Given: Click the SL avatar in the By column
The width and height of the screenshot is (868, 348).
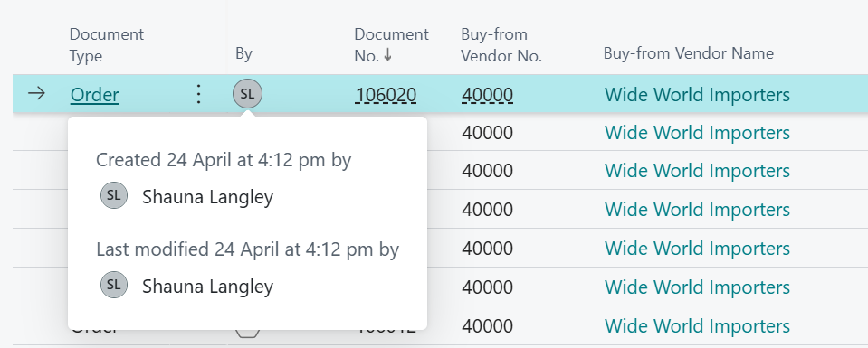Looking at the screenshot, I should [x=247, y=94].
